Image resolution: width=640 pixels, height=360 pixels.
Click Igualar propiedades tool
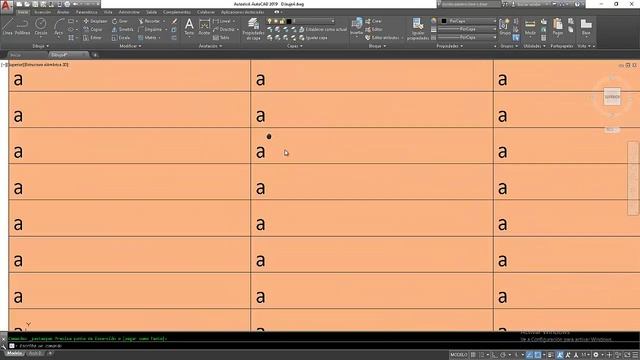(x=418, y=29)
